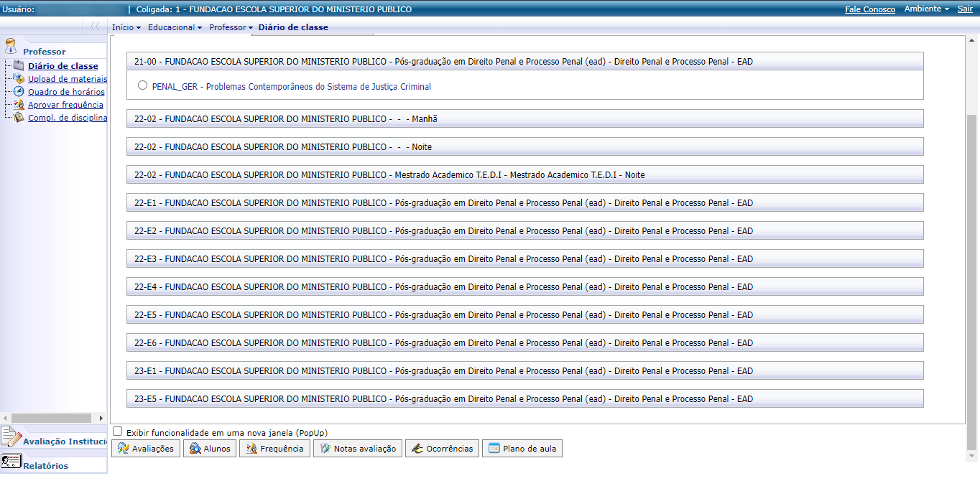Click the Frequência button

click(x=274, y=449)
